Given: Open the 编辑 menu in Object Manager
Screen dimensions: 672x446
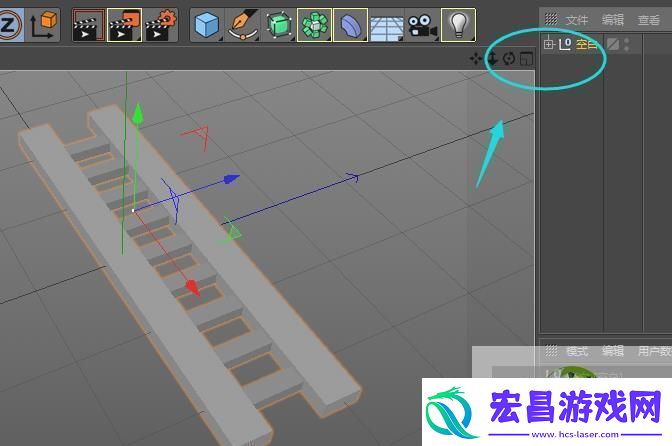Looking at the screenshot, I should [612, 20].
